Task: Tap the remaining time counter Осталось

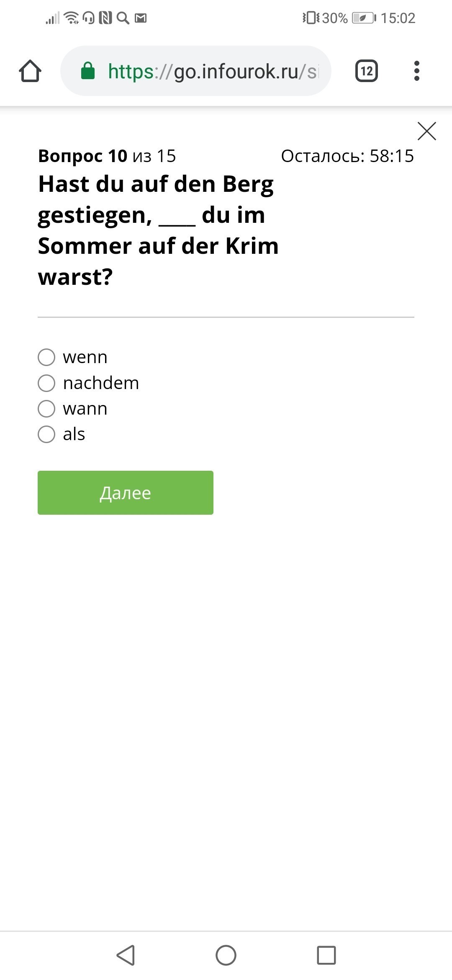Action: point(347,156)
